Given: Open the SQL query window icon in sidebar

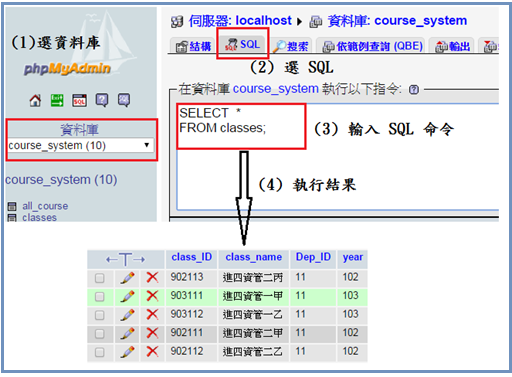Looking at the screenshot, I should (x=79, y=100).
